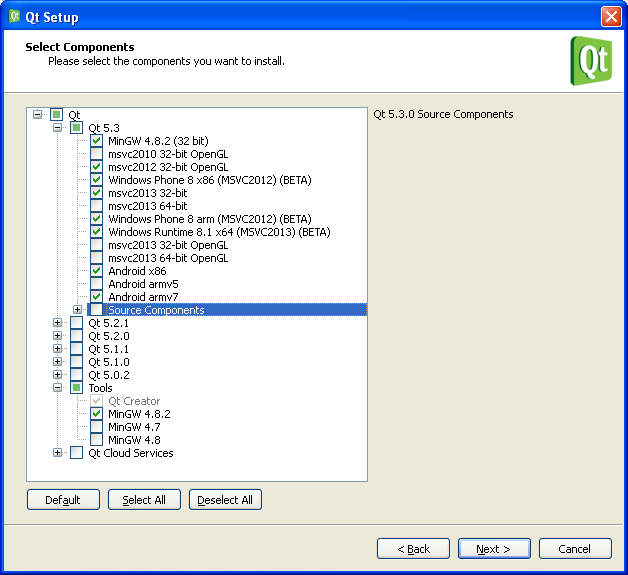
Task: Select the 'Source Components' tree row
Action: click(227, 310)
